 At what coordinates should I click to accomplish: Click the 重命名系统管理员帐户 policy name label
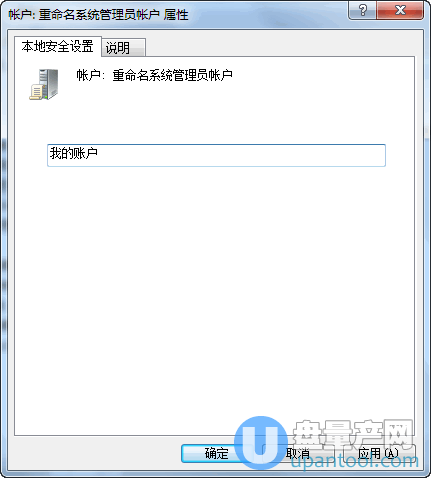(172, 75)
